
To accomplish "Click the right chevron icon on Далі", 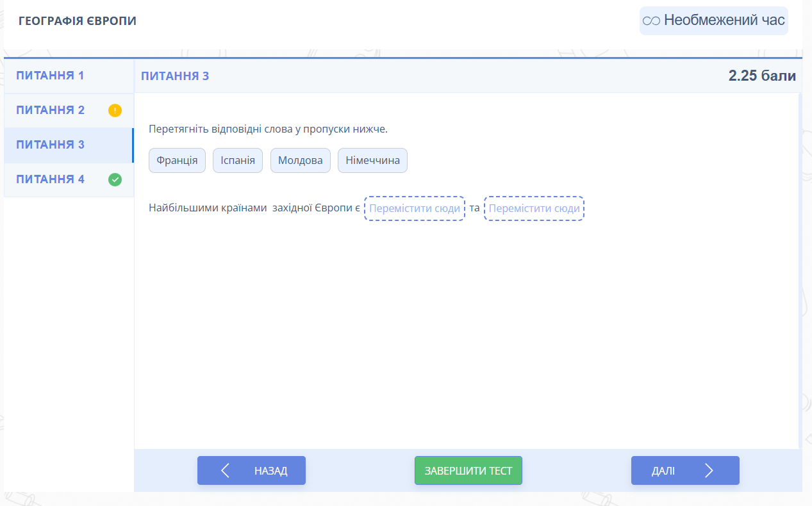I will (709, 471).
